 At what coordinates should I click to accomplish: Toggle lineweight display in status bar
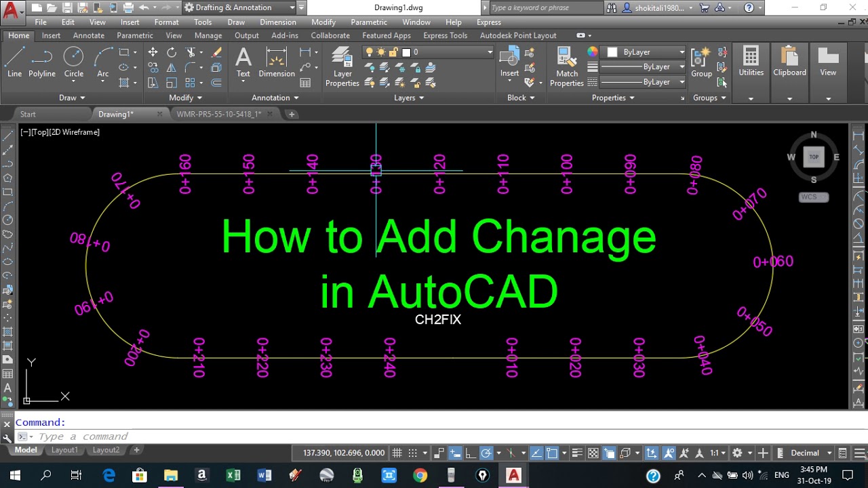[x=577, y=453]
